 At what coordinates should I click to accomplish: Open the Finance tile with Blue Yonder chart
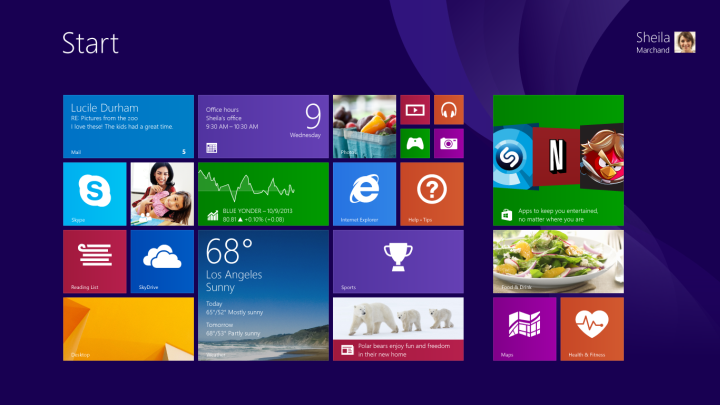(263, 194)
